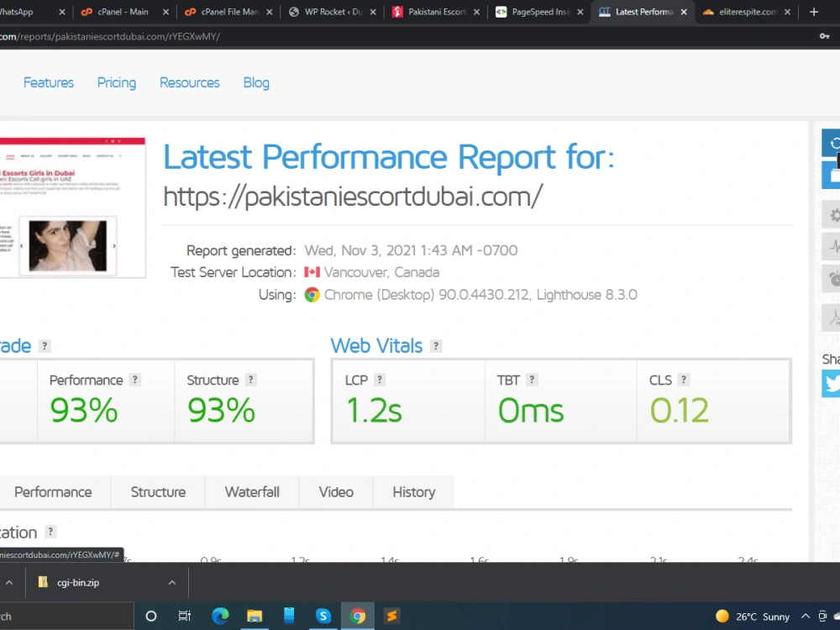
Task: Click help icon next to TBT
Action: (532, 380)
